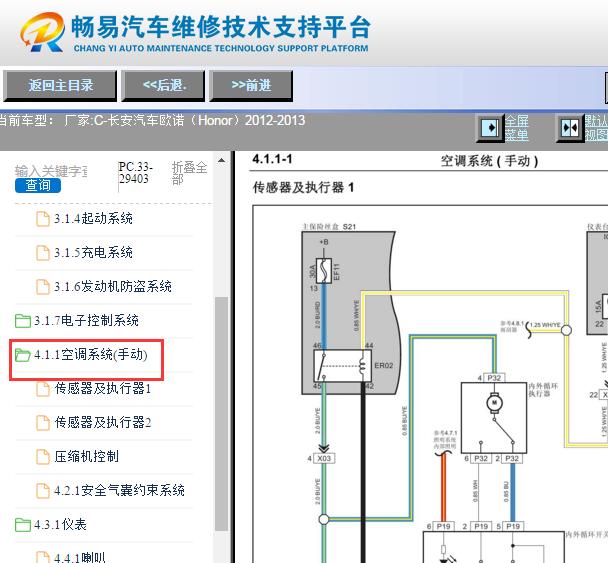608x563 pixels.
Task: Click the page icon beside 3.1.6发动机防盗系统
Action: click(x=43, y=287)
